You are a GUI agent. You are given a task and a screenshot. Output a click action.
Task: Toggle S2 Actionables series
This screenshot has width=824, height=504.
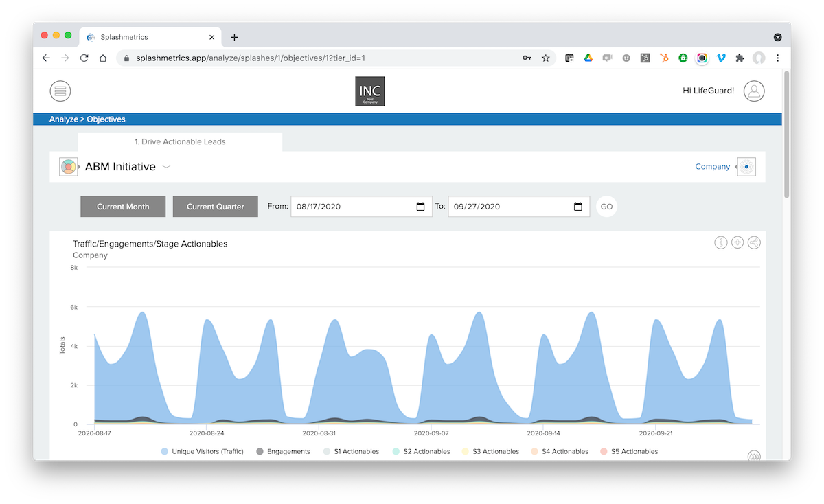coord(421,452)
